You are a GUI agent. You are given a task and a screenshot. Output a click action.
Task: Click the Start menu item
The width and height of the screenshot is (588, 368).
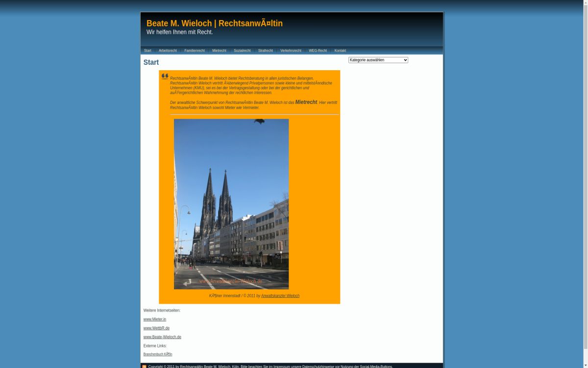tap(147, 51)
